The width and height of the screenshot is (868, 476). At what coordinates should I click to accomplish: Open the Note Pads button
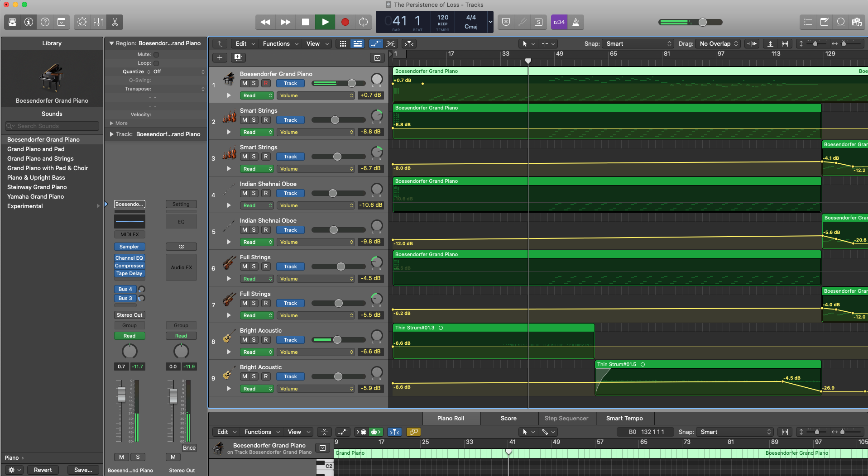(x=824, y=22)
